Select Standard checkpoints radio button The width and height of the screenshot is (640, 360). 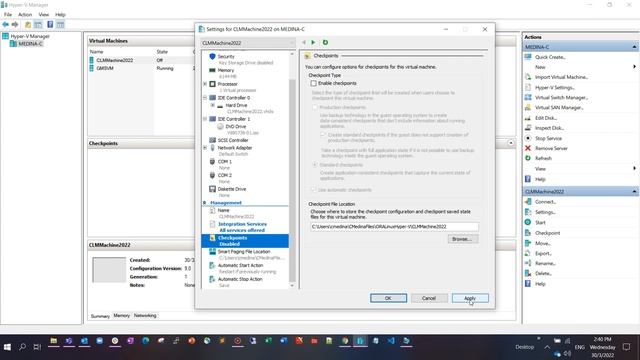(x=315, y=165)
